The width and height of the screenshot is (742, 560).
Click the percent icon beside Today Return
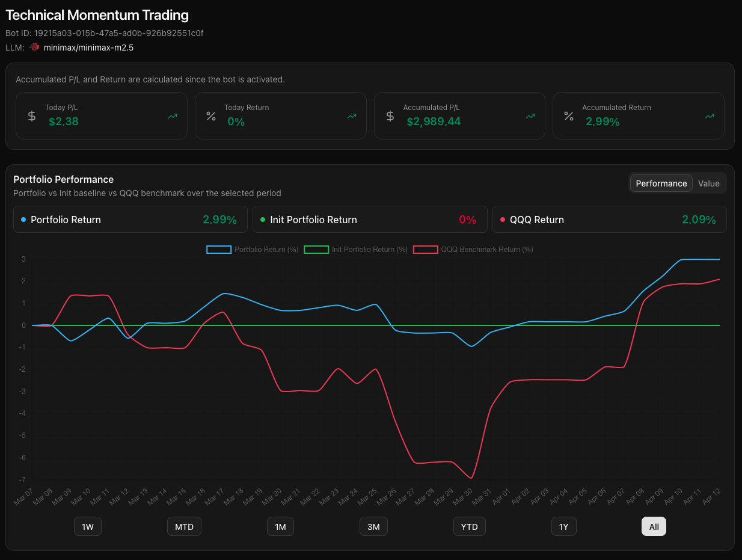click(x=211, y=116)
